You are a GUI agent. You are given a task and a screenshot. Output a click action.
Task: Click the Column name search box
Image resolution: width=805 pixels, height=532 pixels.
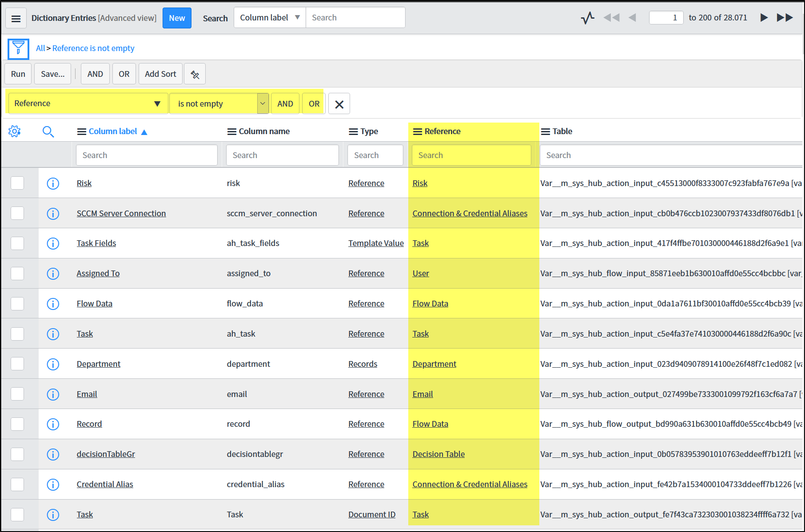pyautogui.click(x=282, y=155)
